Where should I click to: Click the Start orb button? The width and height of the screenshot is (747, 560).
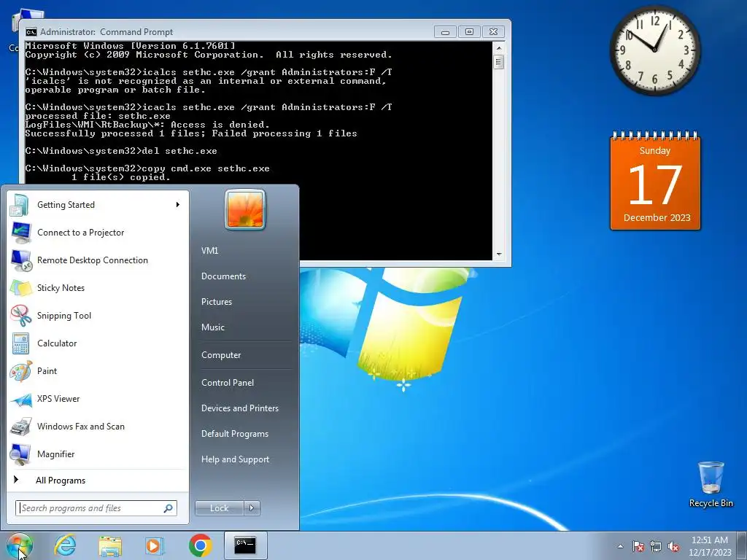click(20, 545)
